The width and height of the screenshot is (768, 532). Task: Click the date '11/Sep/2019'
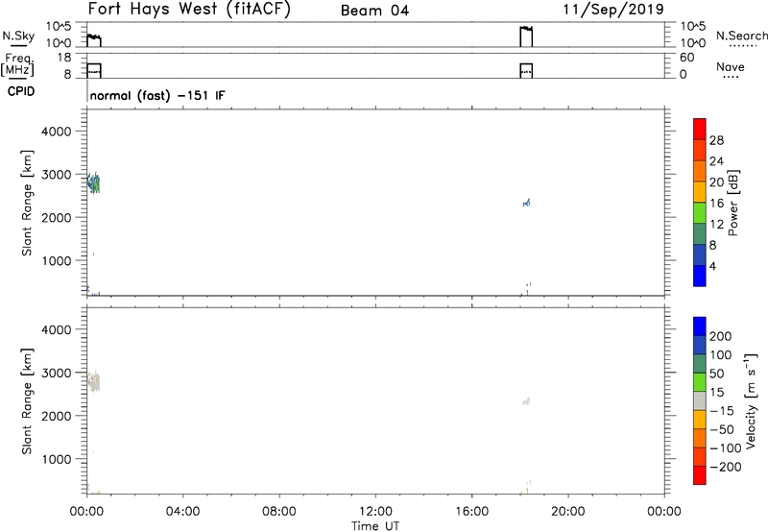click(613, 9)
